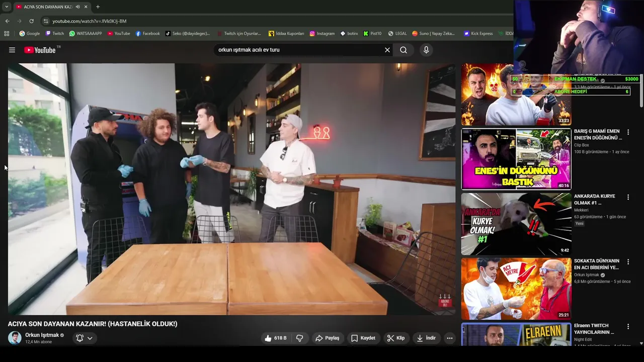Go back with the browser back arrow
644x362 pixels.
coord(7,21)
